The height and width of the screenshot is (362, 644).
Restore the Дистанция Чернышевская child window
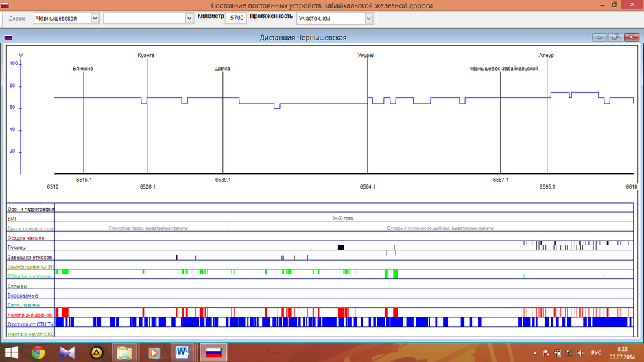tap(615, 38)
